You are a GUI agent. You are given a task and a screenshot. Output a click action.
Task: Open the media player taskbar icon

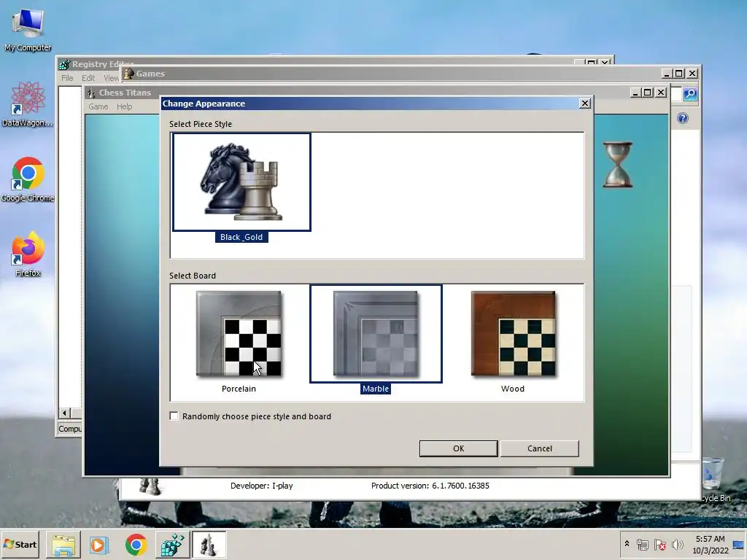99,545
